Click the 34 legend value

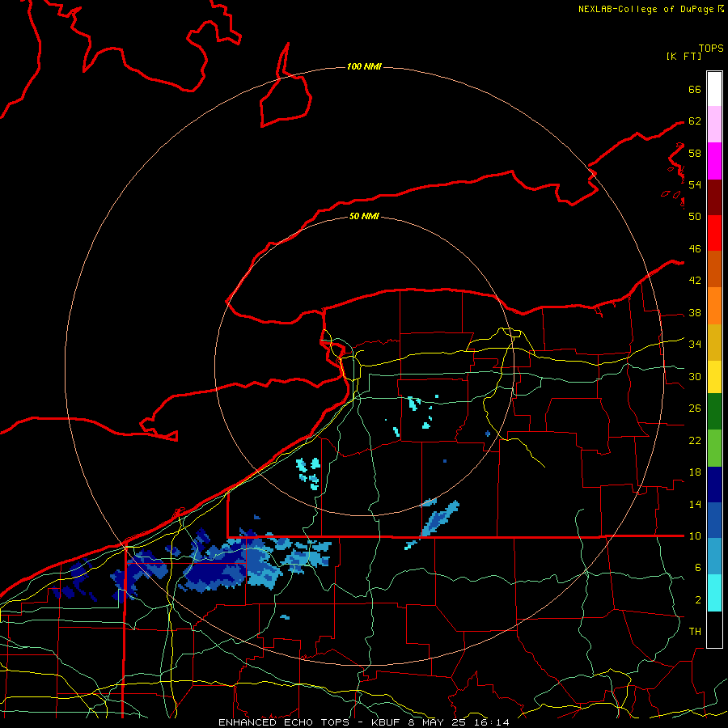pos(695,344)
